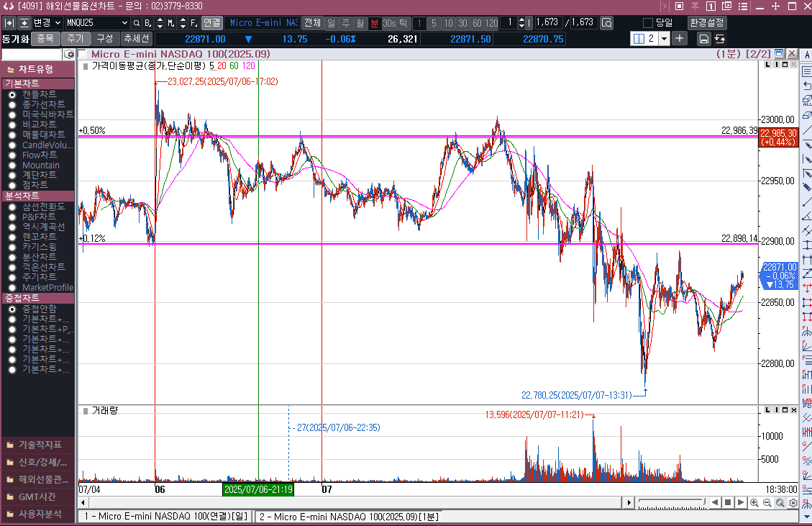Click the stop playback square button

click(728, 502)
